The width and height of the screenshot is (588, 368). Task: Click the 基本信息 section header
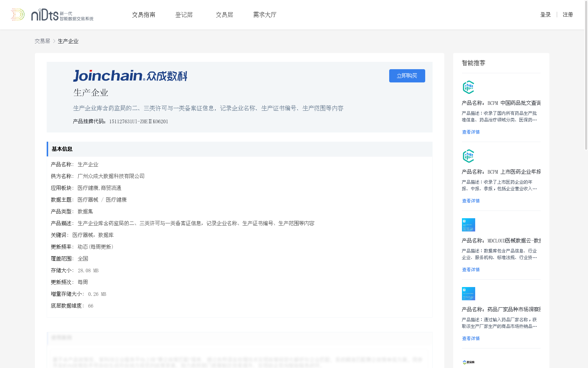click(239, 149)
